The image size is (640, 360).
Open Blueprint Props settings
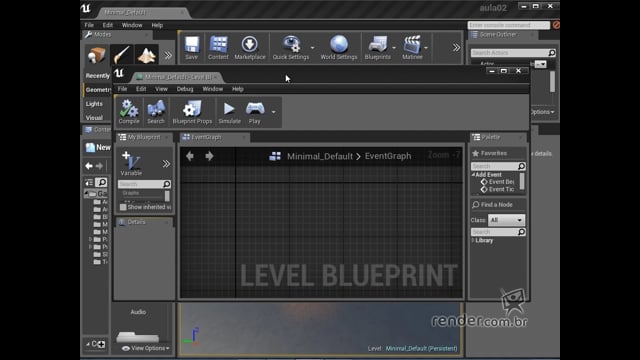click(192, 109)
